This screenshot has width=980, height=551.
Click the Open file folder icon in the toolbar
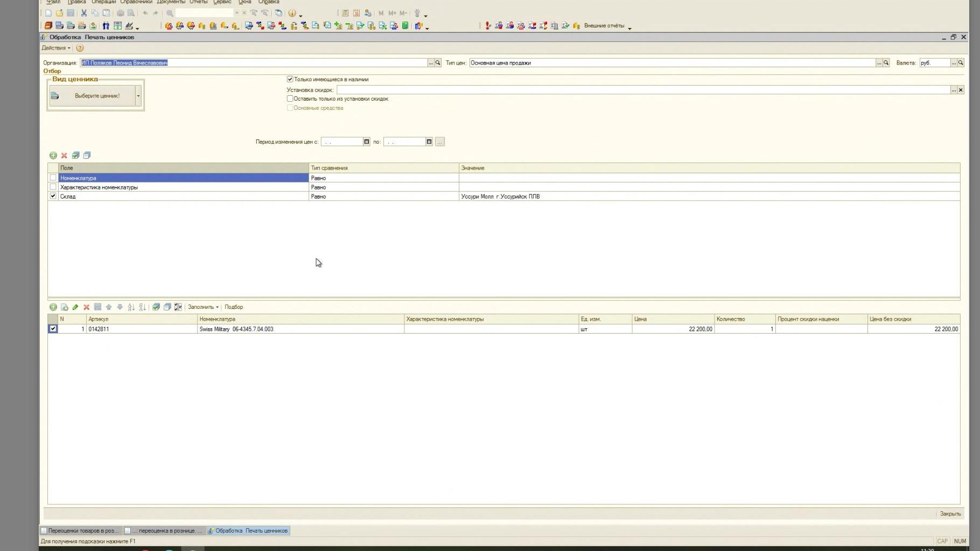pos(59,13)
